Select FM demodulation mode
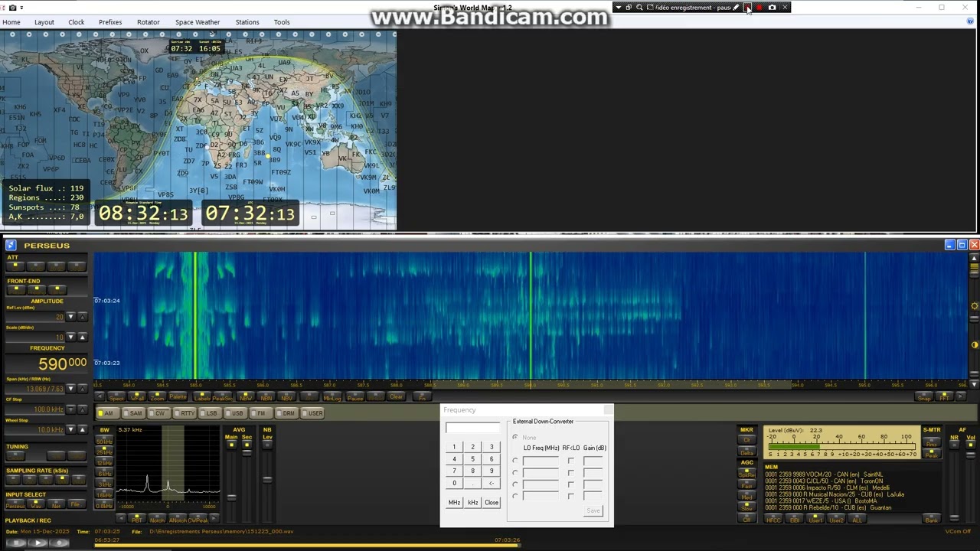 260,413
